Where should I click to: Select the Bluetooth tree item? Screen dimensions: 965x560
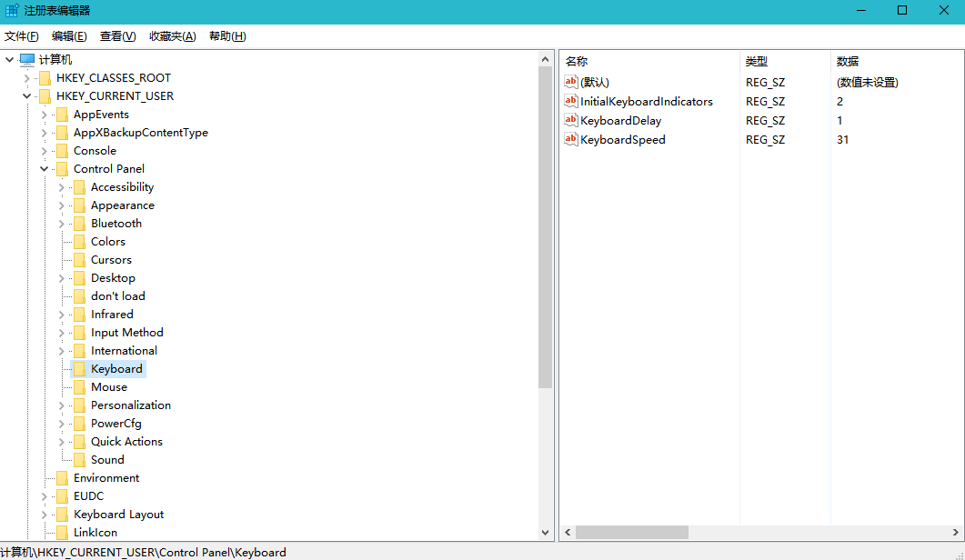click(x=116, y=223)
